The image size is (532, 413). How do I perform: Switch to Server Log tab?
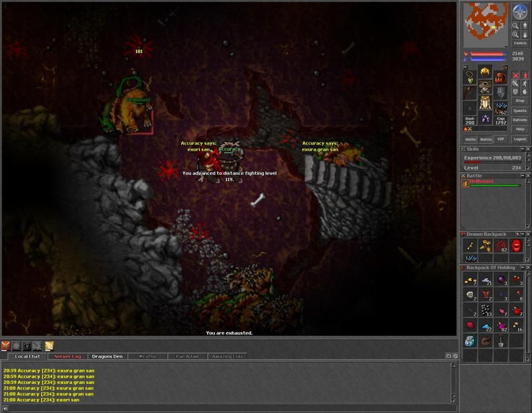point(68,356)
